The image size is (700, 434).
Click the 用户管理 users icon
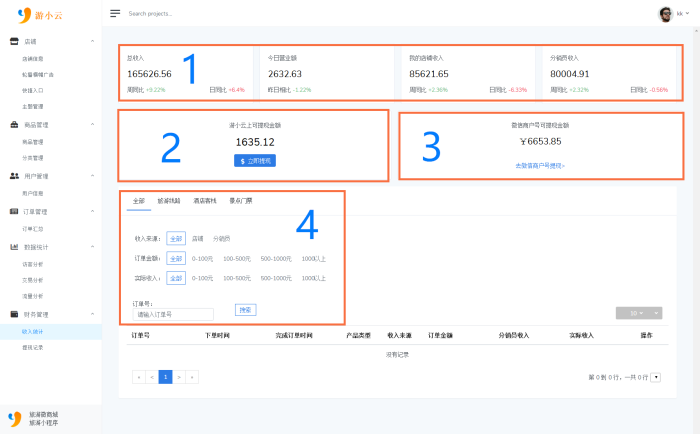pyautogui.click(x=14, y=176)
